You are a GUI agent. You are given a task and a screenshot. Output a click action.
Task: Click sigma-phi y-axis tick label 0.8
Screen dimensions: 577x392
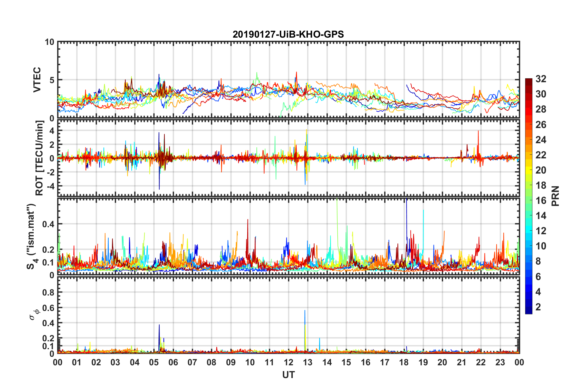(48, 292)
